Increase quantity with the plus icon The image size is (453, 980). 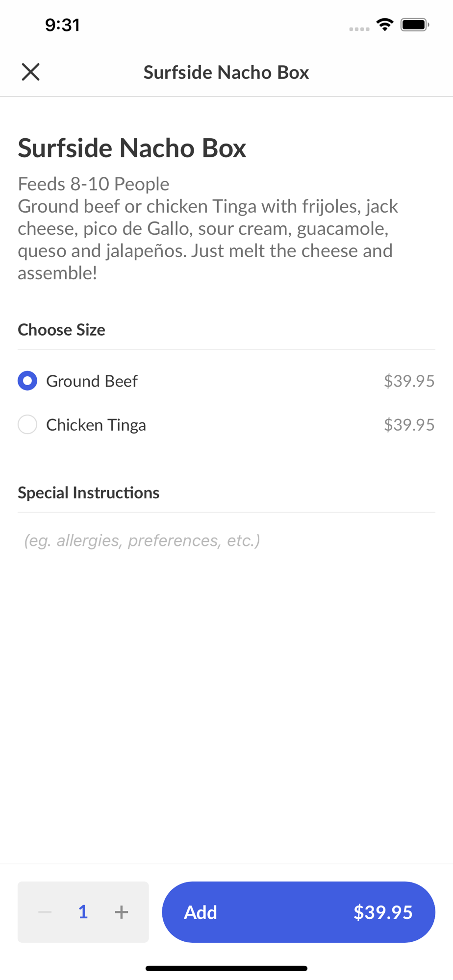tap(122, 912)
